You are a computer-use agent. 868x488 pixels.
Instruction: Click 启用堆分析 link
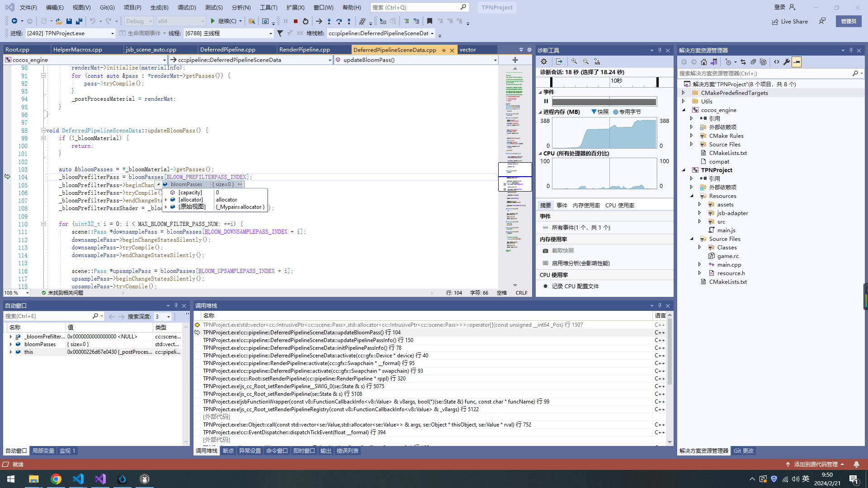580,263
